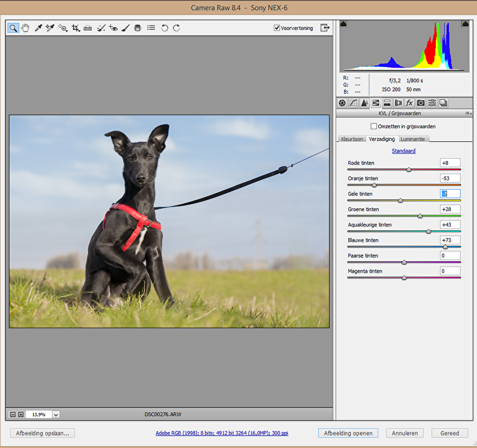Switch to the Verzadiging tab
Viewport: 477px width, 448px height.
pos(382,139)
